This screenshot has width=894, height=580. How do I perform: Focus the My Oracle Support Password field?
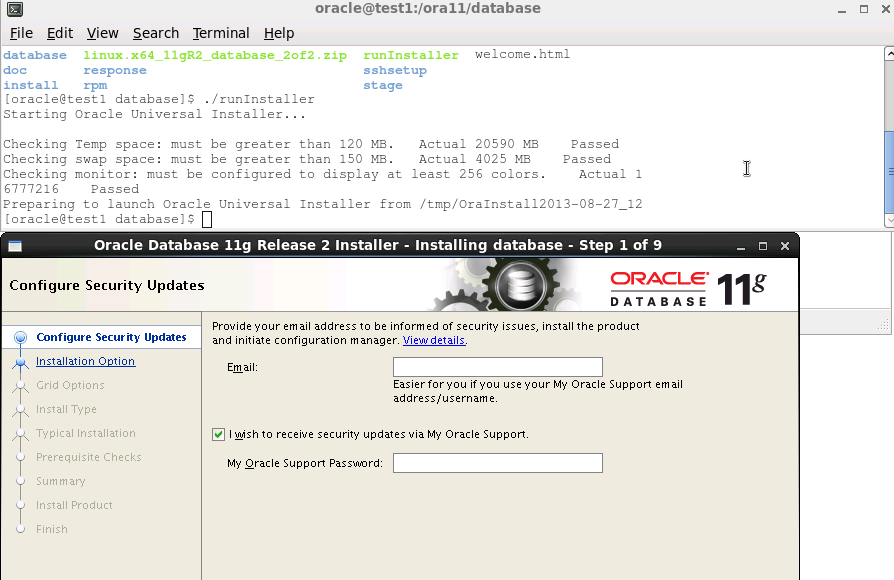point(498,463)
